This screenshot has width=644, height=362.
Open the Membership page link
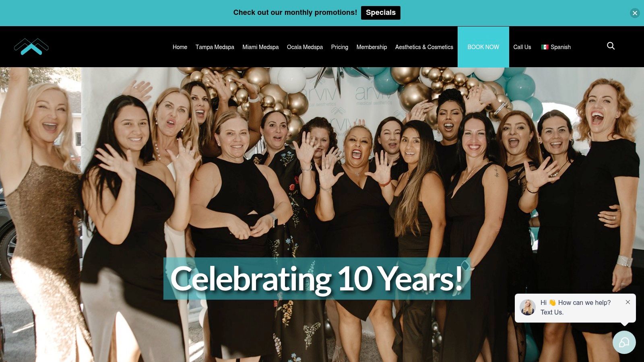[372, 47]
